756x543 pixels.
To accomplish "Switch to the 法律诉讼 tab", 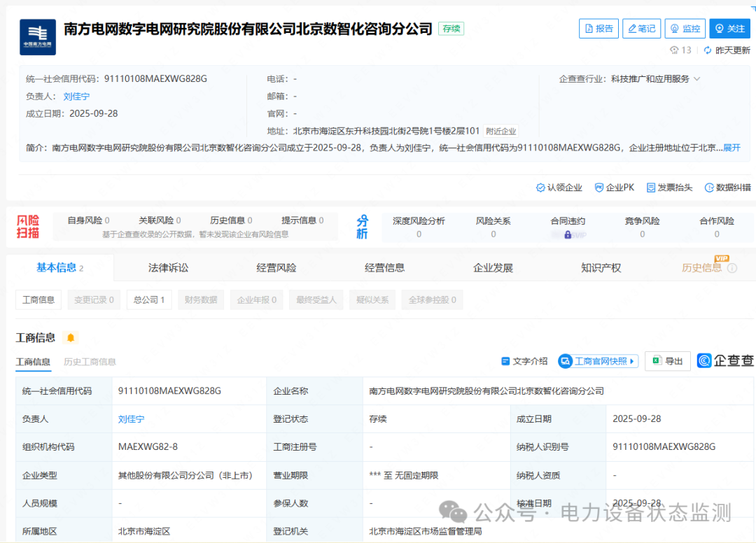I will click(x=168, y=268).
